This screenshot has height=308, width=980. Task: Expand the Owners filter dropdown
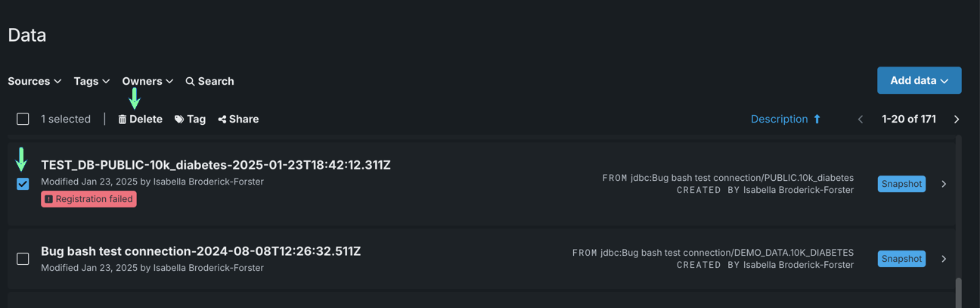pos(147,81)
